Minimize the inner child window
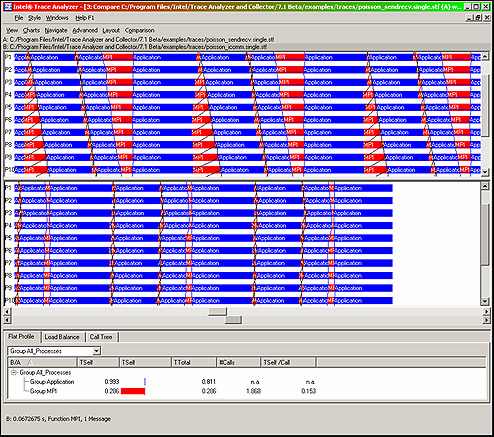This screenshot has width=494, height=437. tap(470, 18)
